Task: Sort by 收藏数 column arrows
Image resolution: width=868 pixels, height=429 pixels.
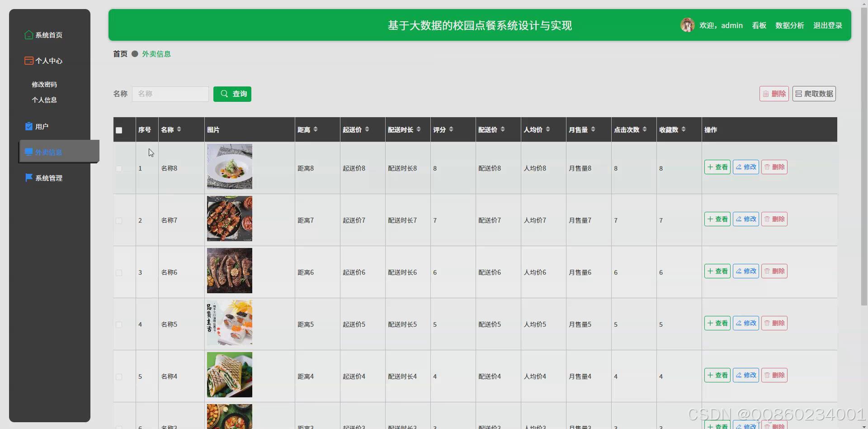Action: [x=684, y=129]
